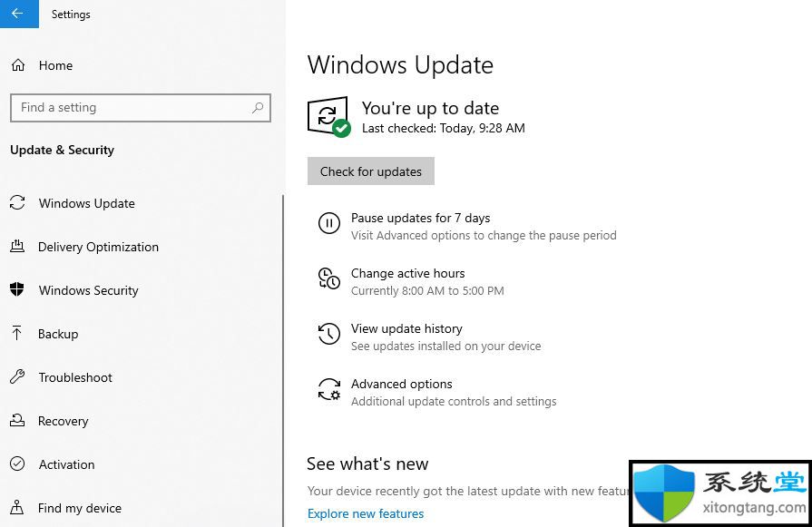Image resolution: width=812 pixels, height=527 pixels.
Task: Click the 'Settings' window title text
Action: click(x=71, y=15)
